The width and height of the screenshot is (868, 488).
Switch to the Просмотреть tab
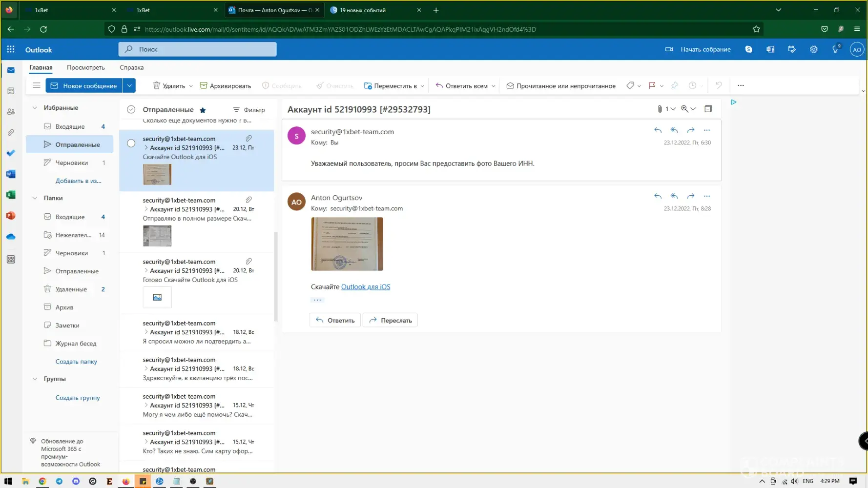coord(85,68)
